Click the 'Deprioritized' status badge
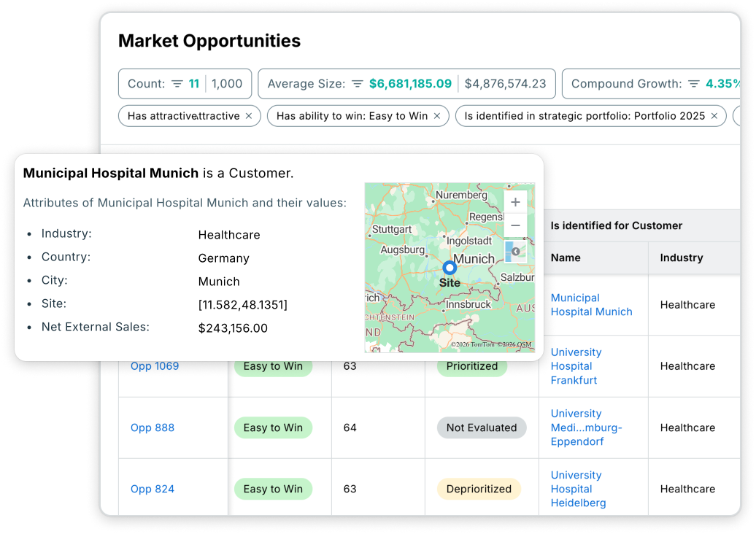Image resolution: width=756 pixels, height=534 pixels. click(479, 489)
